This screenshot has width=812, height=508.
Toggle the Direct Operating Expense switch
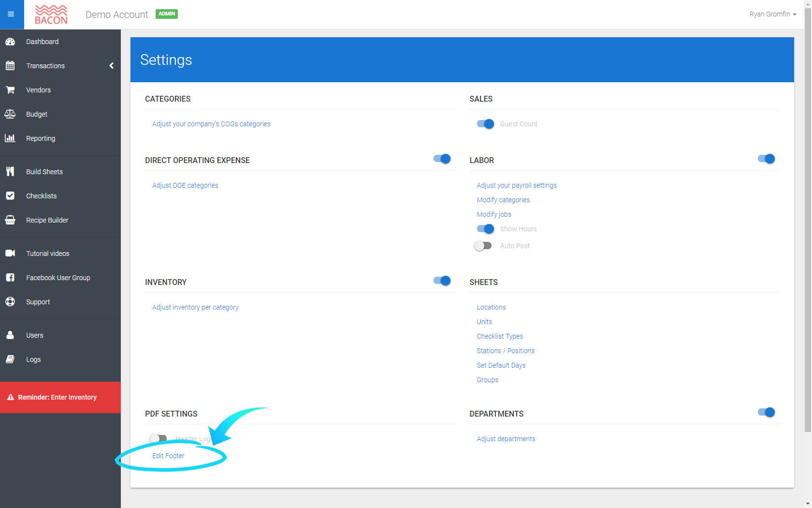442,159
